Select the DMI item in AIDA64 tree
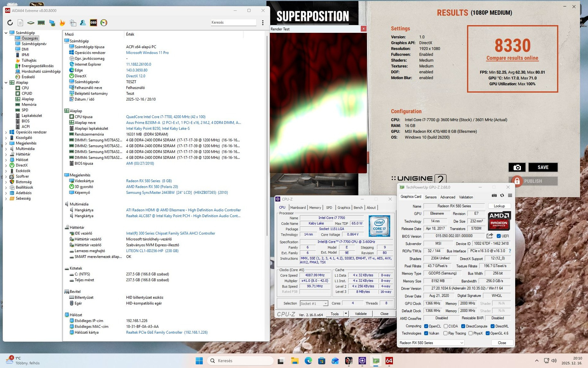 (25, 49)
